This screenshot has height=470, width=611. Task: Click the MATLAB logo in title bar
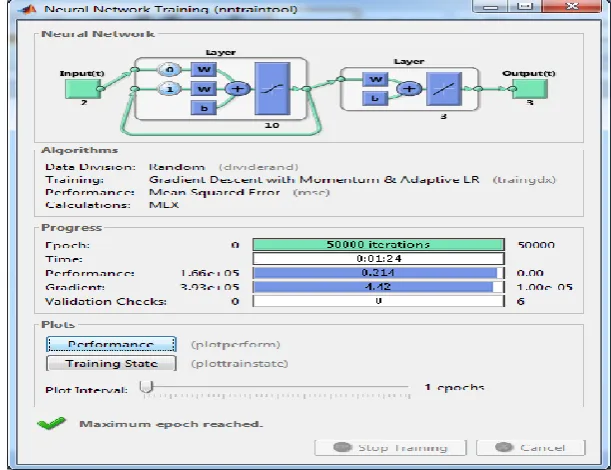[x=27, y=8]
